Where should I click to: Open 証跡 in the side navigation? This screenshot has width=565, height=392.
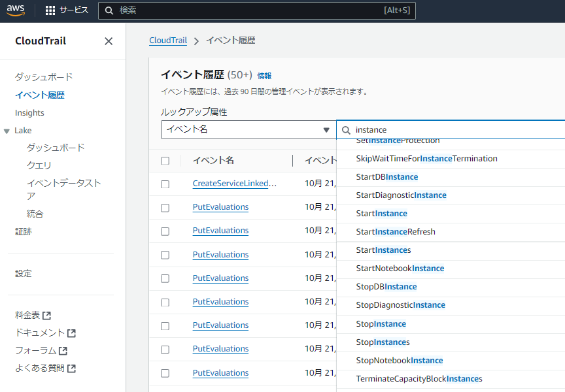tap(24, 231)
